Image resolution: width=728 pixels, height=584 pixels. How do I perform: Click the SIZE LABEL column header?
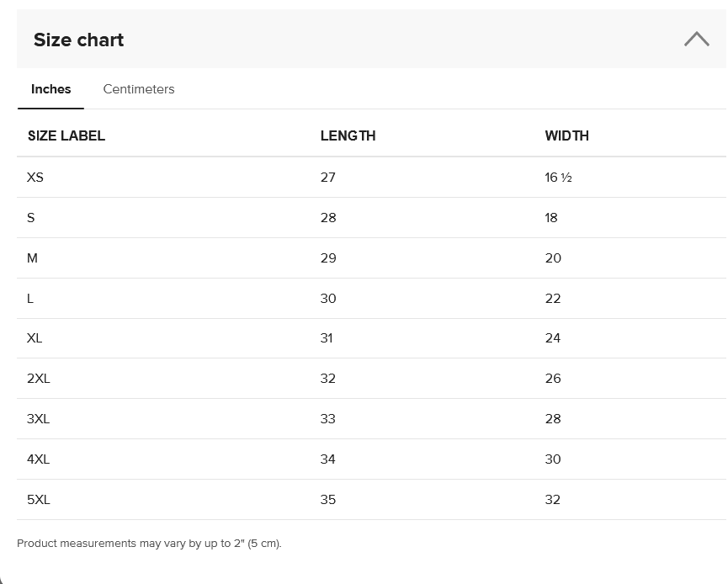pos(66,135)
